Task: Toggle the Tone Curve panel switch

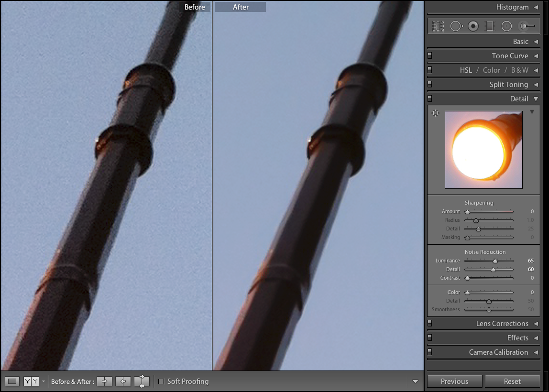Action: [429, 55]
